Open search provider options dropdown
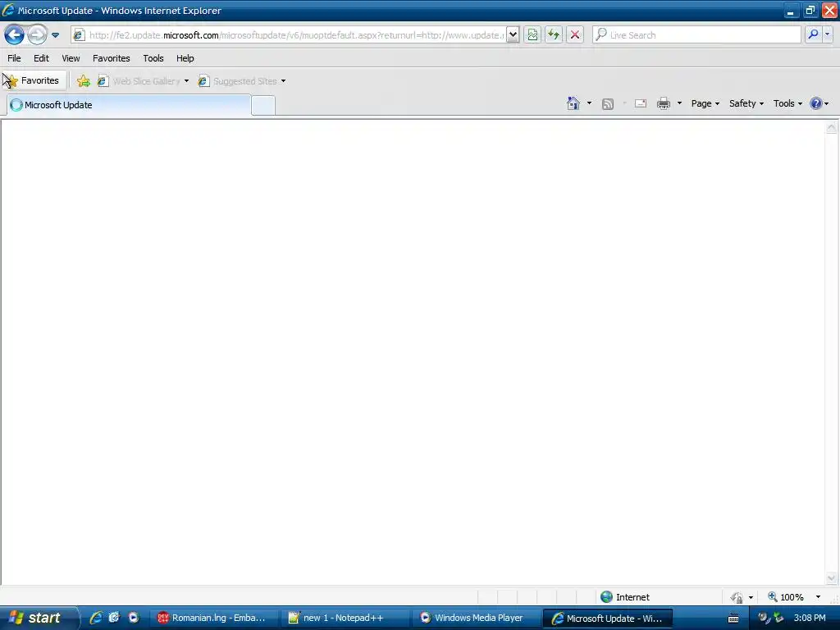The image size is (840, 630). 828,34
